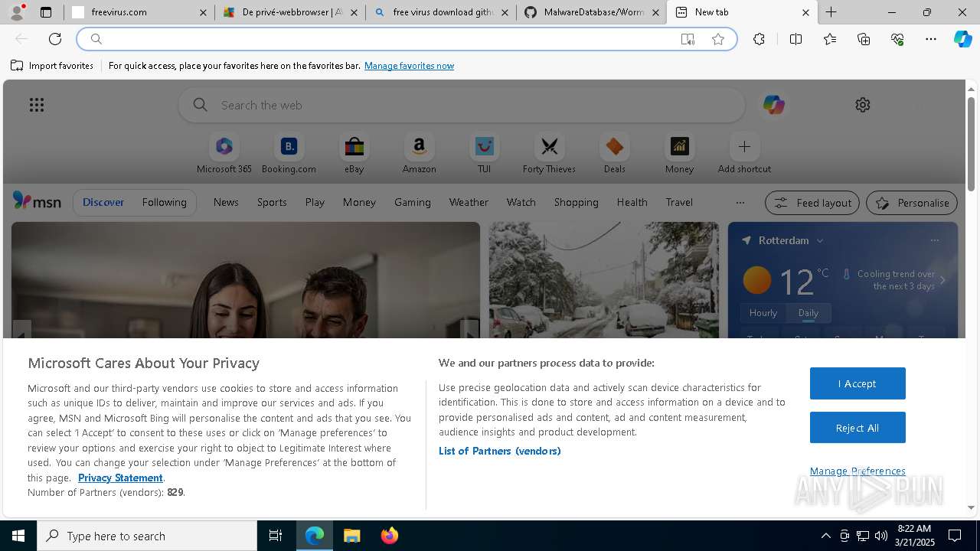
Task: Open Manage Preferences link
Action: pos(857,471)
